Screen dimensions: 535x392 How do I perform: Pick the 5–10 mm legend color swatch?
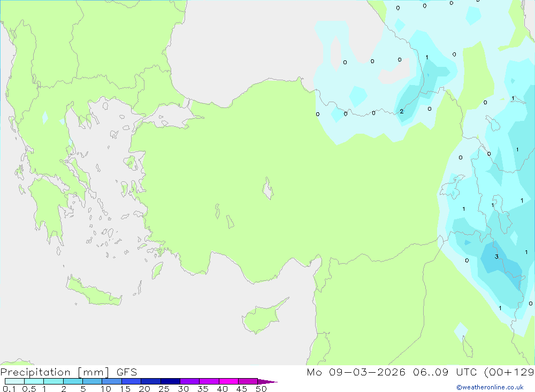(92, 381)
